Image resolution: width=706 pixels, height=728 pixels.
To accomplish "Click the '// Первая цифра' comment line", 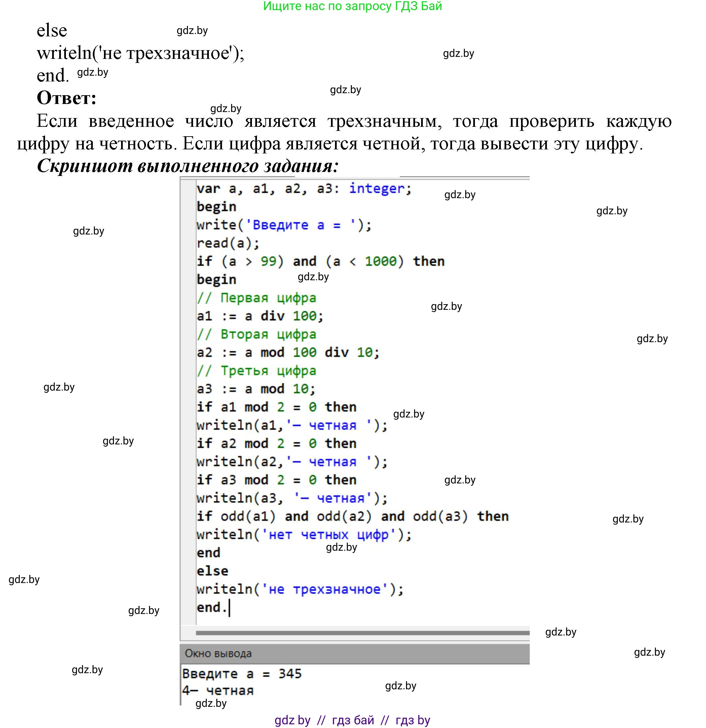I will click(x=256, y=298).
